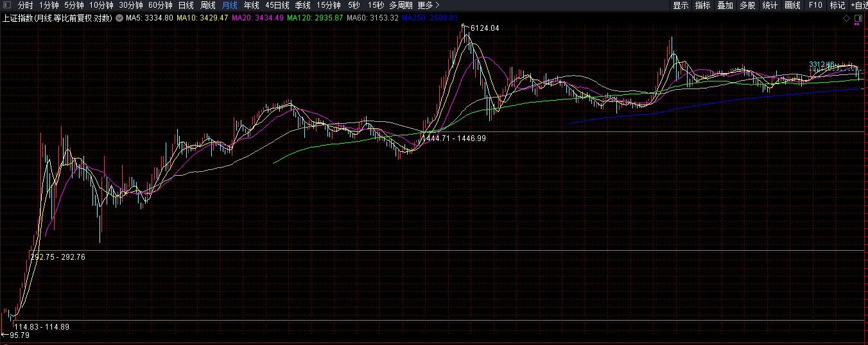Screen dimensions: 868x345
Task: Select the 季线 quarterly period tab
Action: pyautogui.click(x=302, y=5)
